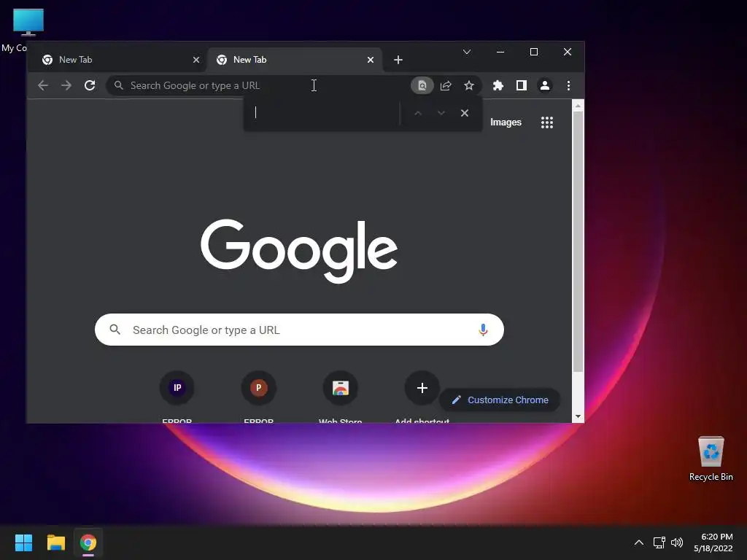Viewport: 747px width, 560px height.
Task: Open the Extensions puzzle icon
Action: 498,86
